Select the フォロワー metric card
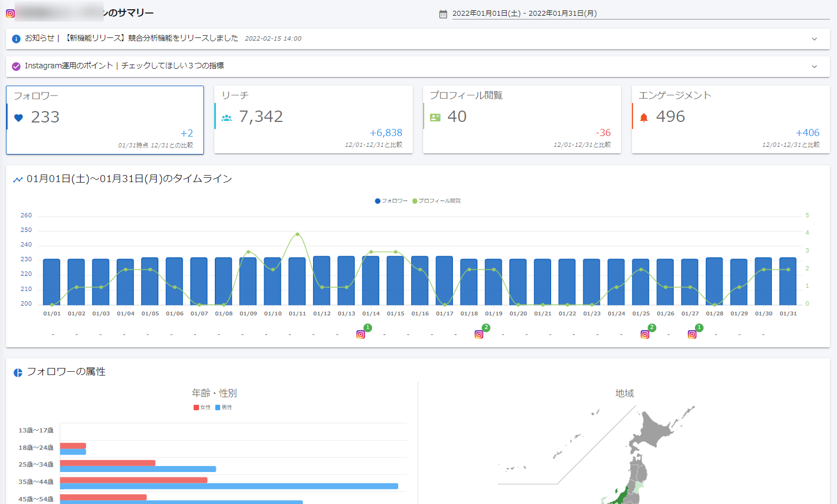The image size is (837, 504). click(x=105, y=120)
